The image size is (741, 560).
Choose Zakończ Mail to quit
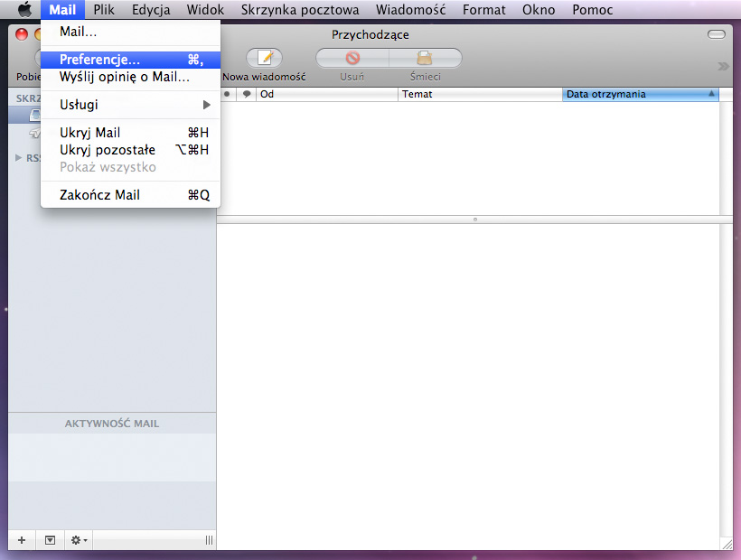[x=130, y=195]
